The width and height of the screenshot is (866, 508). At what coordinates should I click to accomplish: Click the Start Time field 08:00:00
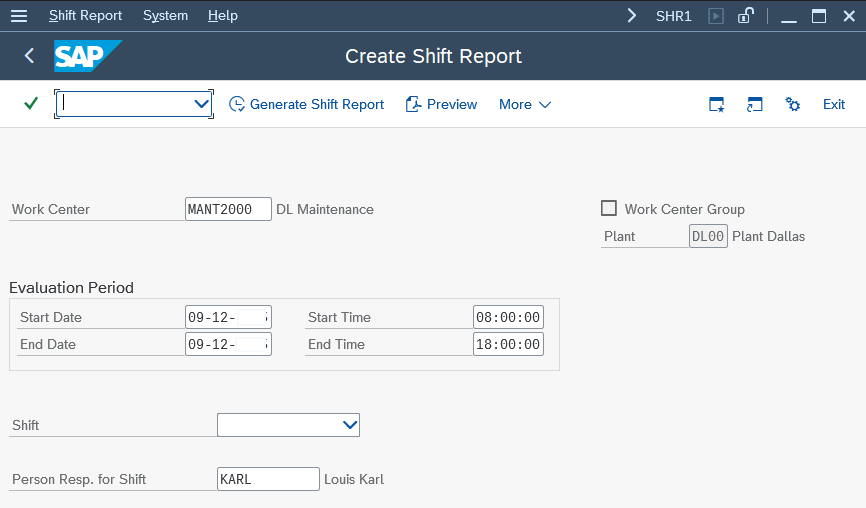click(x=508, y=317)
